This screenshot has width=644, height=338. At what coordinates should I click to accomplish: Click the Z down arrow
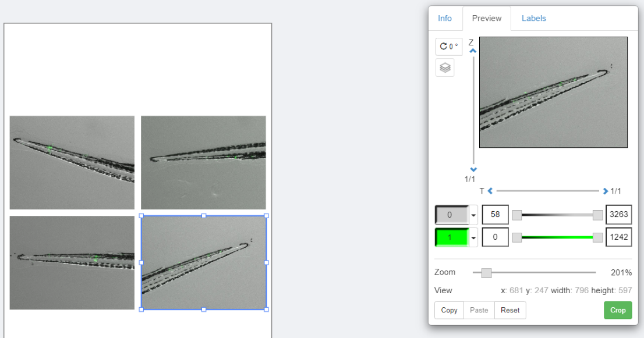473,169
